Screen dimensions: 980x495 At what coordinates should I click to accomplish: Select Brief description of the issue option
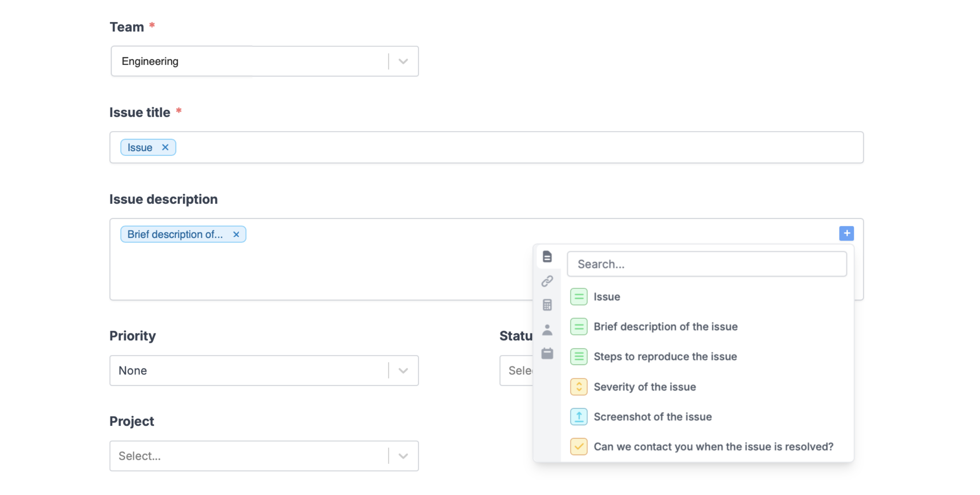(x=665, y=326)
